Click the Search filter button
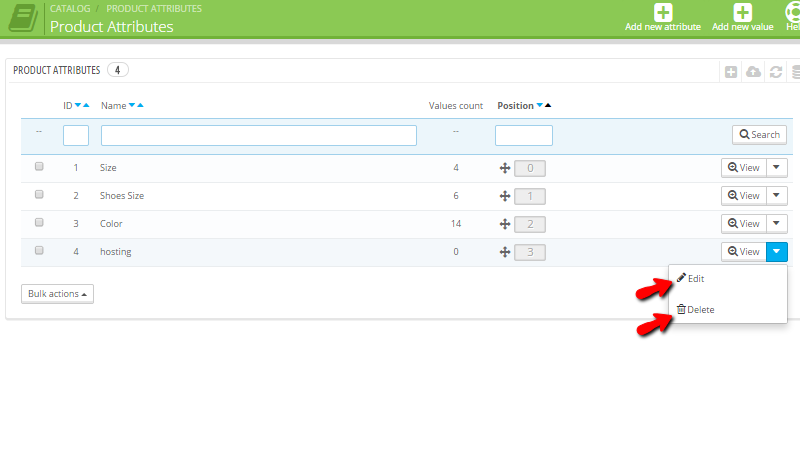 759,135
